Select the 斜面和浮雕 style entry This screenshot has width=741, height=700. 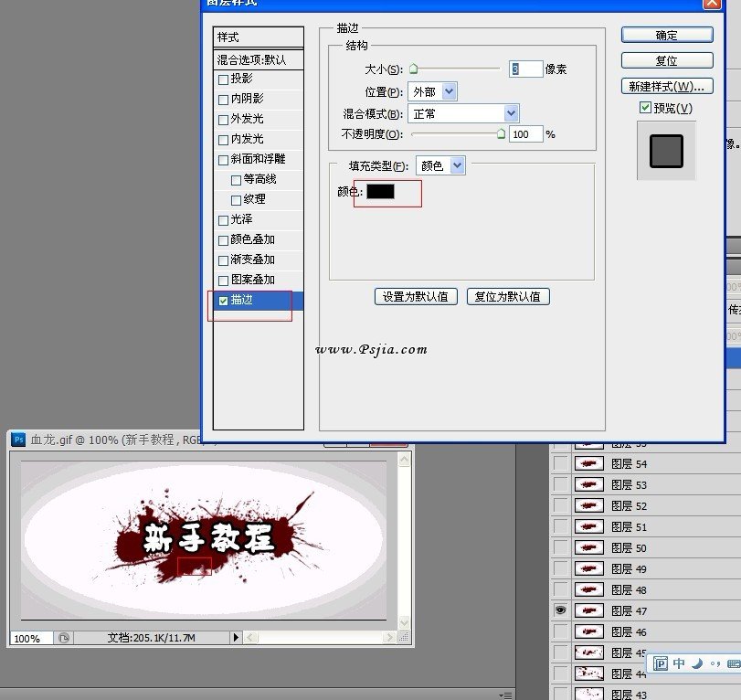pyautogui.click(x=258, y=159)
